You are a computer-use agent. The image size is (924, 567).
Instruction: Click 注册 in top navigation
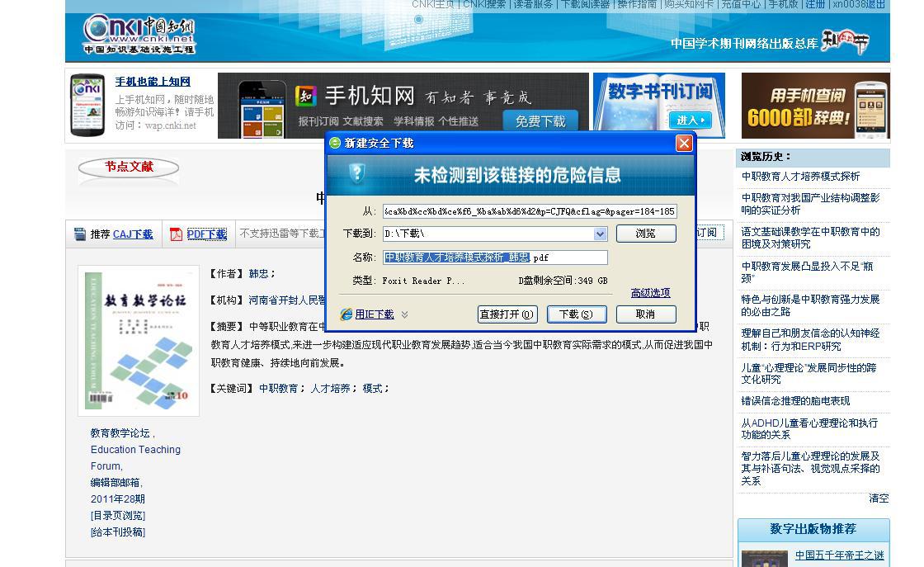(816, 5)
